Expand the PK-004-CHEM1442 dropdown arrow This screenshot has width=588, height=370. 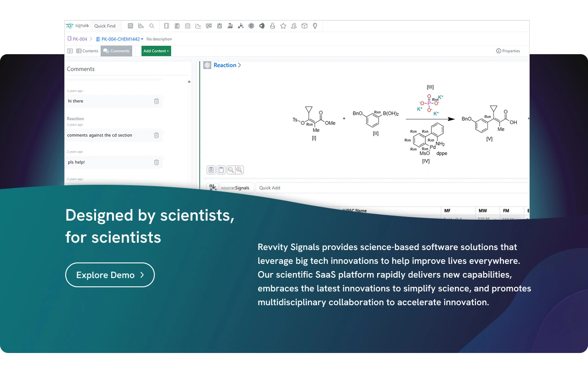coord(142,40)
